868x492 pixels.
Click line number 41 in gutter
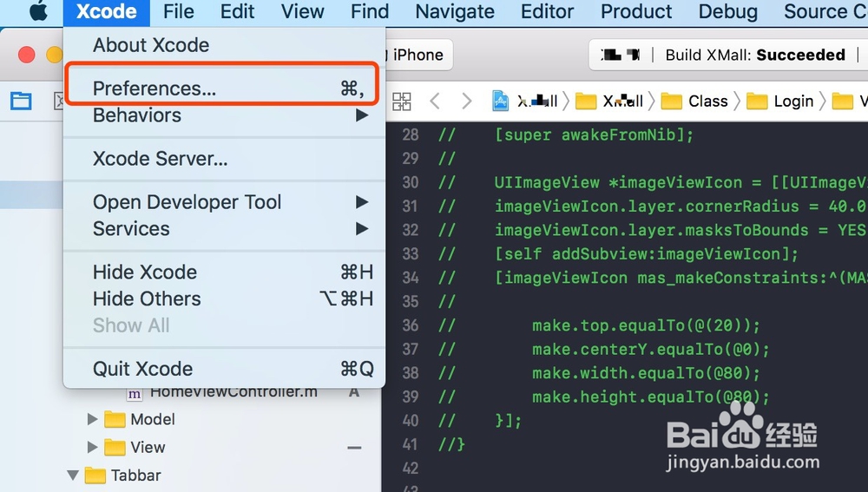tap(411, 444)
